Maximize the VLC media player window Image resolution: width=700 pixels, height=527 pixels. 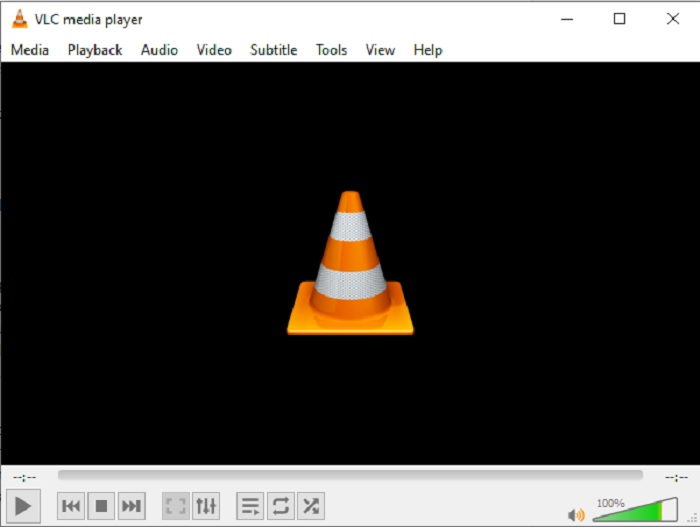point(619,19)
